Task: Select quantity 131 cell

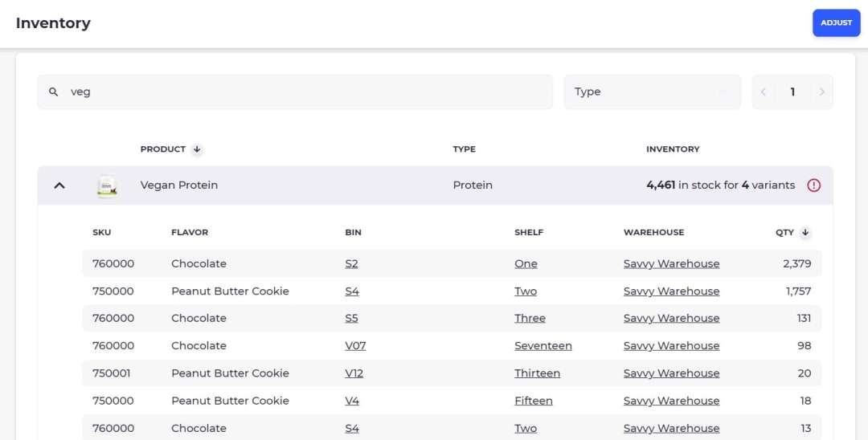Action: (x=804, y=319)
